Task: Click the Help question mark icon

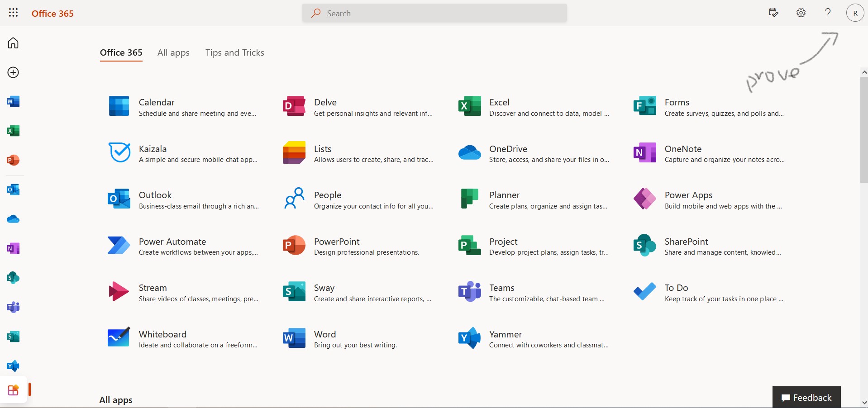Action: pyautogui.click(x=828, y=13)
